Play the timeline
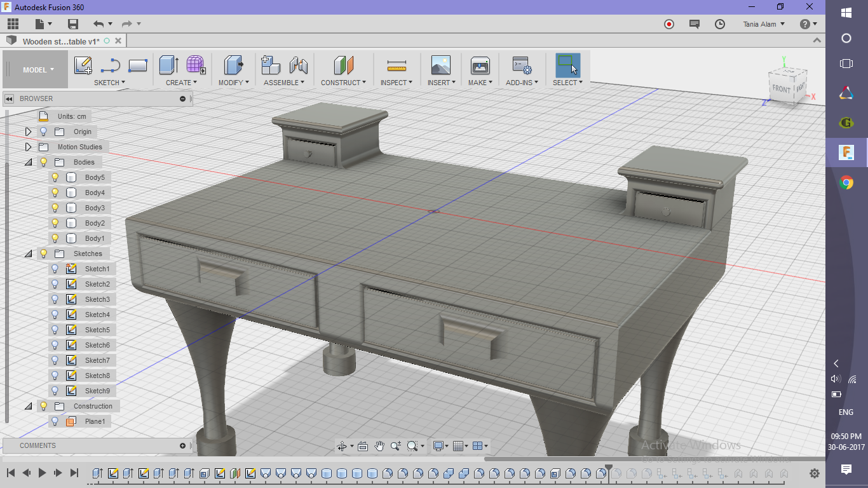This screenshot has width=868, height=488. [43, 473]
